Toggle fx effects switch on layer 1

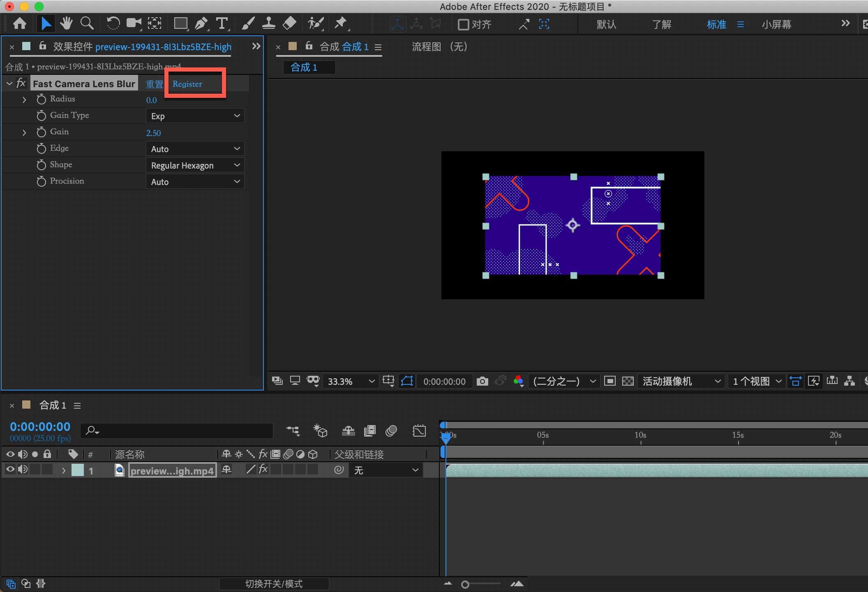(263, 469)
